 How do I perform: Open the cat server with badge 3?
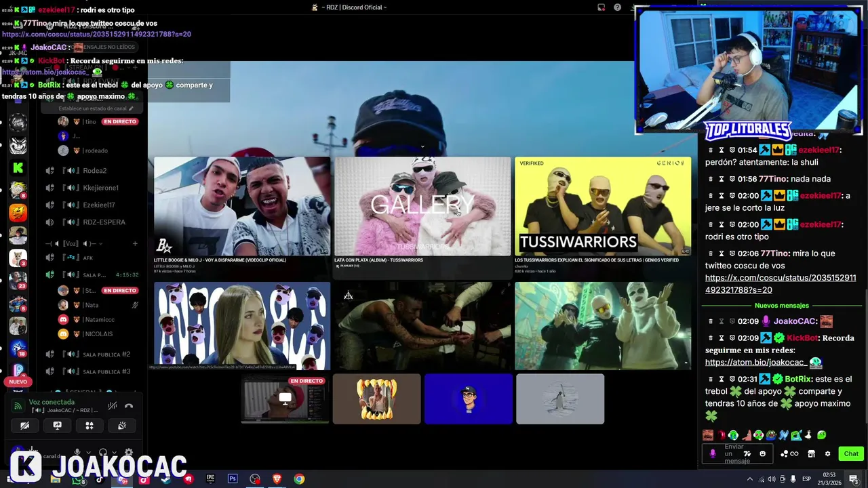click(x=18, y=258)
